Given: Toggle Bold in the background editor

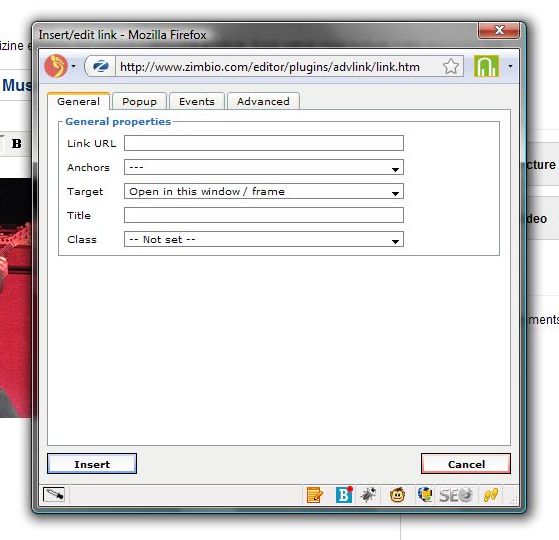Looking at the screenshot, I should [16, 144].
